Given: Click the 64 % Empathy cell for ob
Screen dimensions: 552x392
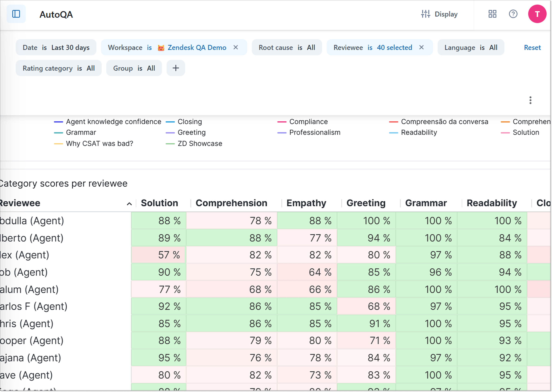Looking at the screenshot, I should tap(307, 272).
